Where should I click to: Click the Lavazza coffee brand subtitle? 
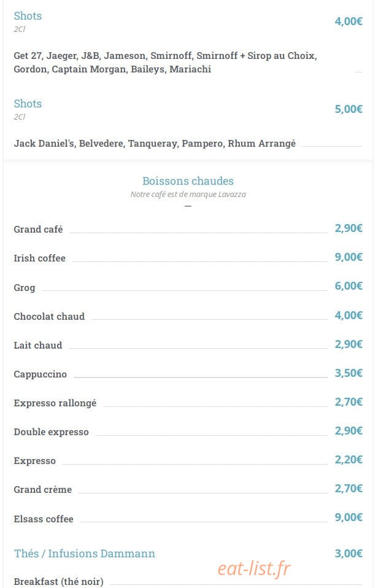[x=188, y=194]
